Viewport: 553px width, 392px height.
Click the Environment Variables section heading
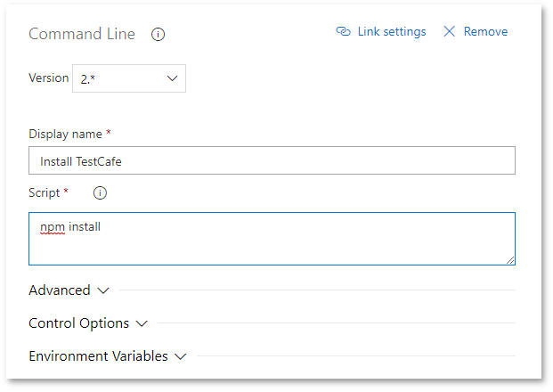98,356
